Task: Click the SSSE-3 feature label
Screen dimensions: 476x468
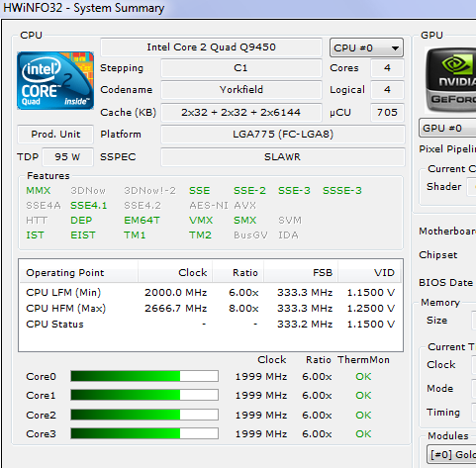Action: [x=342, y=191]
